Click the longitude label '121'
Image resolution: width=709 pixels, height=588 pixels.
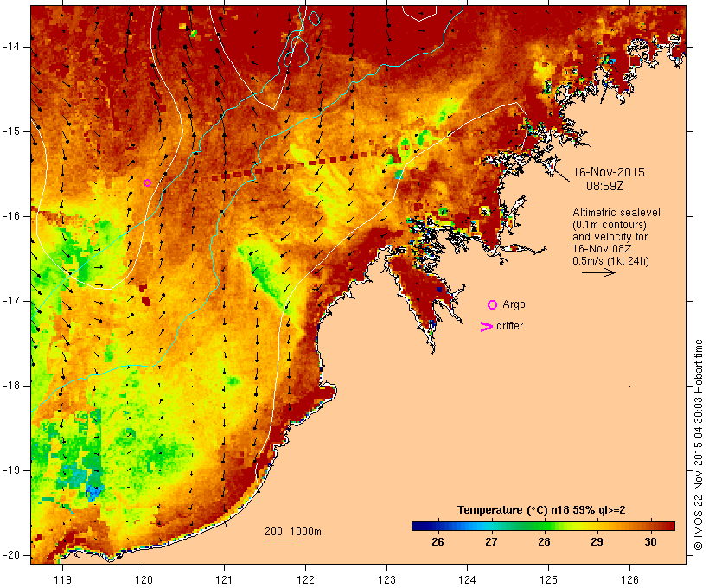click(224, 580)
